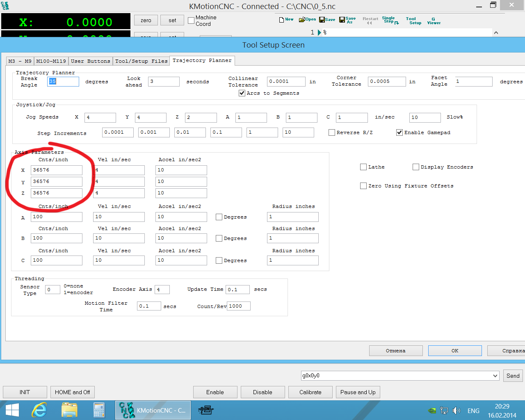This screenshot has height=420, width=525.
Task: Click the Facet Angle input field
Action: click(473, 82)
